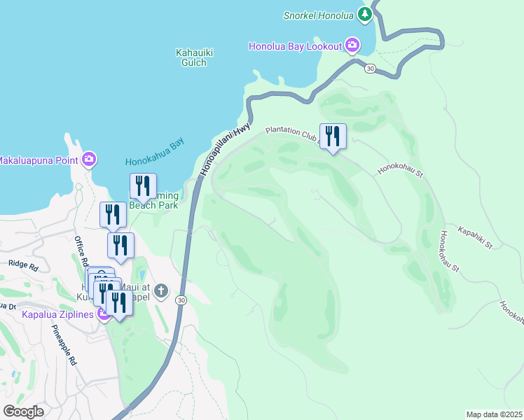Click restaurant marker on Plantation Club Dr
Screen dimensions: 524x420
(333, 139)
